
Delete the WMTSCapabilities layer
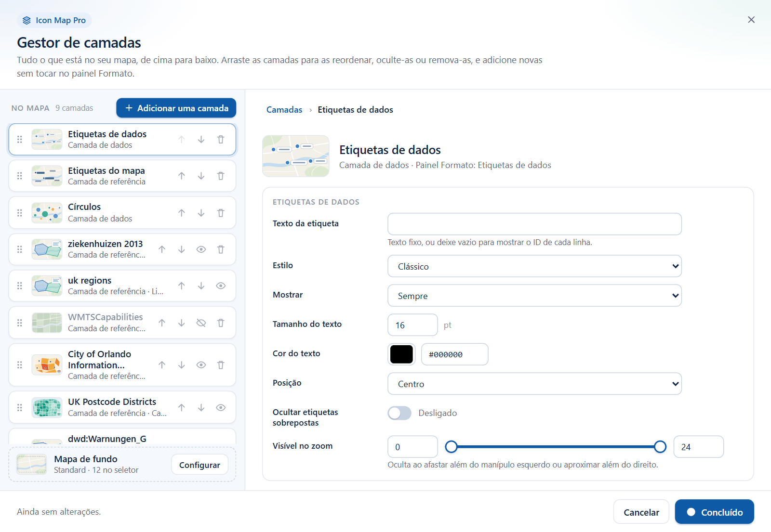pos(221,323)
